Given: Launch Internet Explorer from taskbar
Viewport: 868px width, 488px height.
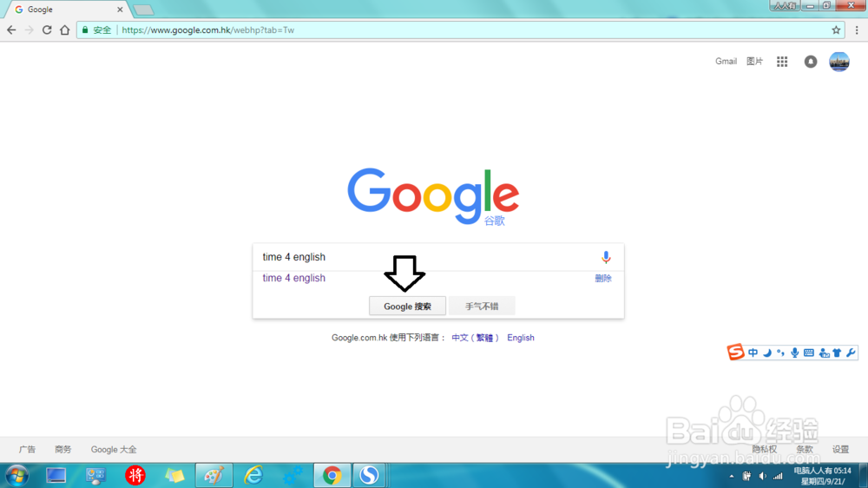Looking at the screenshot, I should pos(253,475).
